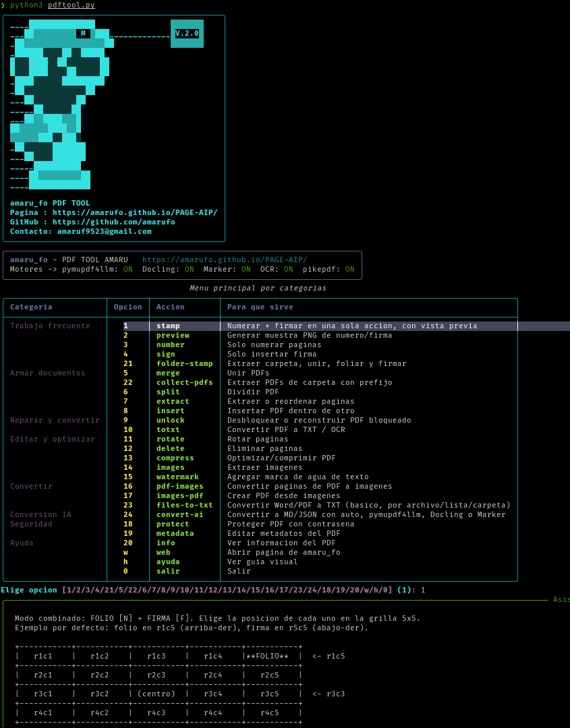Click the r1c1 grid cell
570x728 pixels.
coord(43,656)
